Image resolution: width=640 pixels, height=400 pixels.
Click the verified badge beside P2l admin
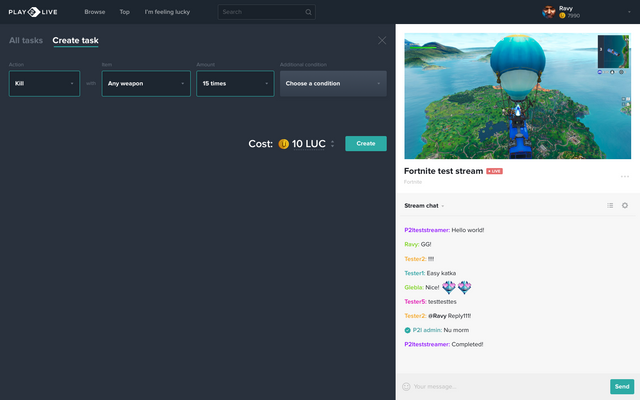click(x=407, y=330)
